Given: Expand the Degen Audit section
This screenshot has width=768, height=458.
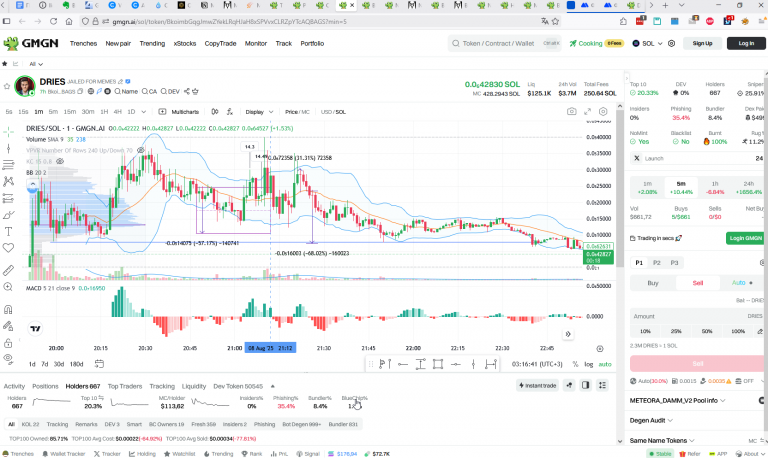Looking at the screenshot, I should click(x=651, y=420).
